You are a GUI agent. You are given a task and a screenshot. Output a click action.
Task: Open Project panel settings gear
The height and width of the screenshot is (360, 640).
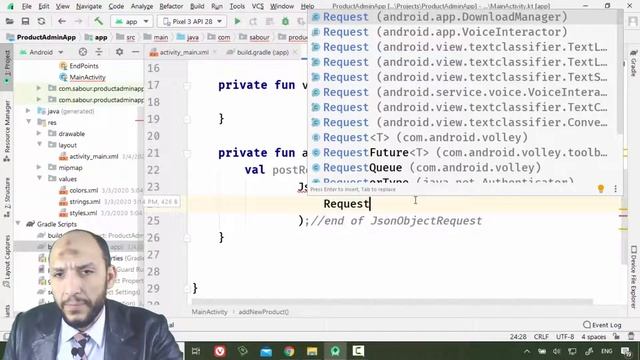click(x=119, y=52)
